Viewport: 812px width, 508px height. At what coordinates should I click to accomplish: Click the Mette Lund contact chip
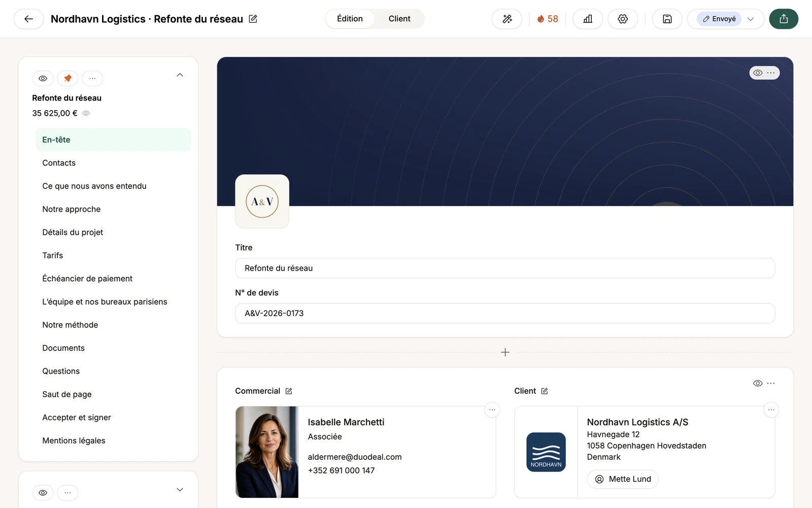(x=623, y=479)
